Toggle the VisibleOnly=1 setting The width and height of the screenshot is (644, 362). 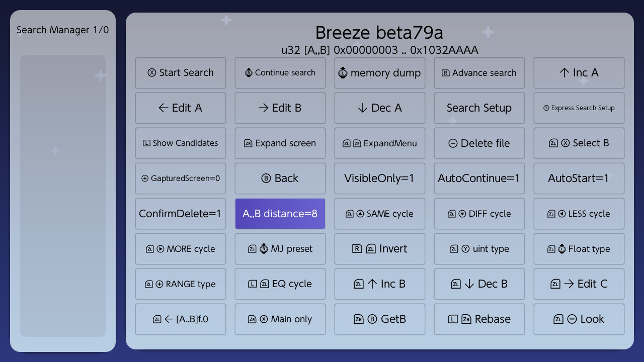tap(380, 178)
